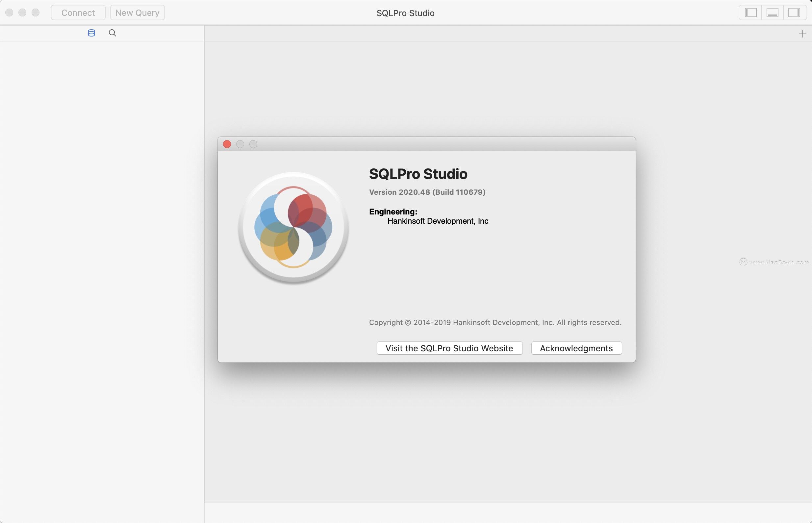
Task: Click the SQLPro Studio main window title
Action: click(x=405, y=13)
